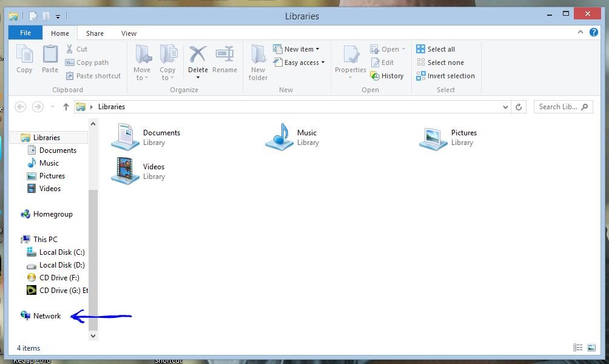Viewport: 609px width, 364px height.
Task: Select Music in the navigation pane
Action: [x=44, y=163]
